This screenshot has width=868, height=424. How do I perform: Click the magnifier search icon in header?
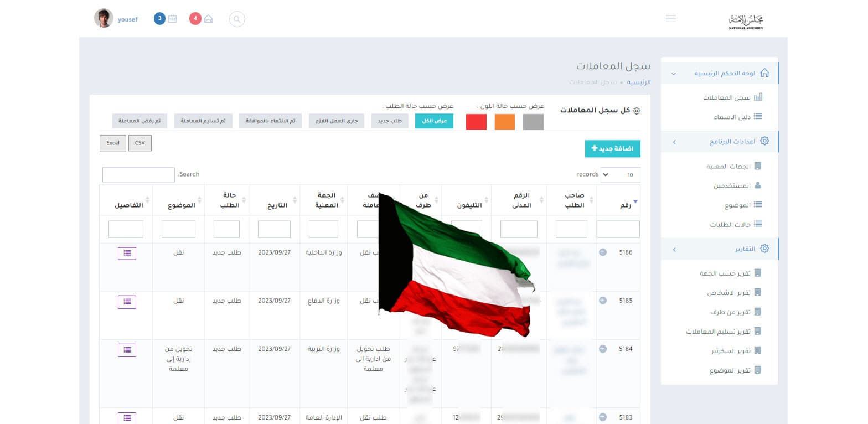[x=237, y=19]
